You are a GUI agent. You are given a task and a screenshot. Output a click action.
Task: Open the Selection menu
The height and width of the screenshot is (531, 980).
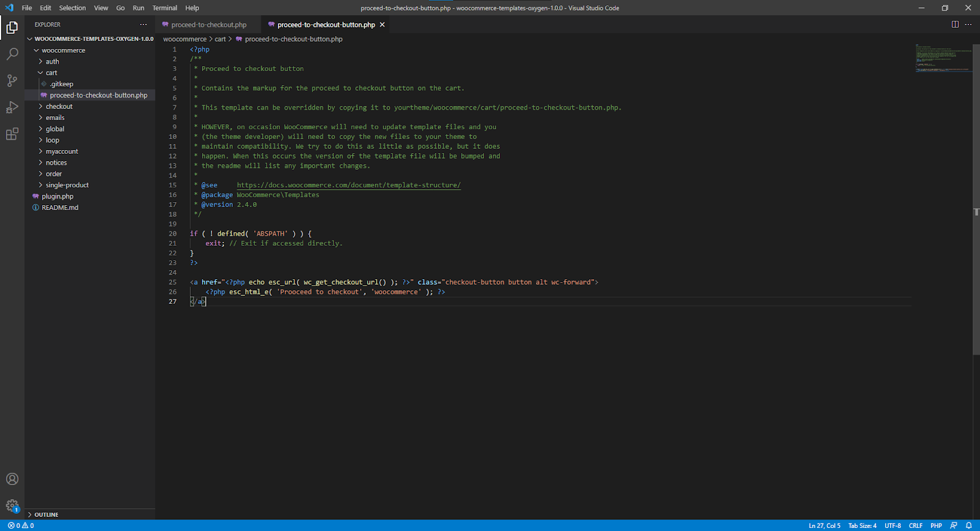[x=72, y=8]
